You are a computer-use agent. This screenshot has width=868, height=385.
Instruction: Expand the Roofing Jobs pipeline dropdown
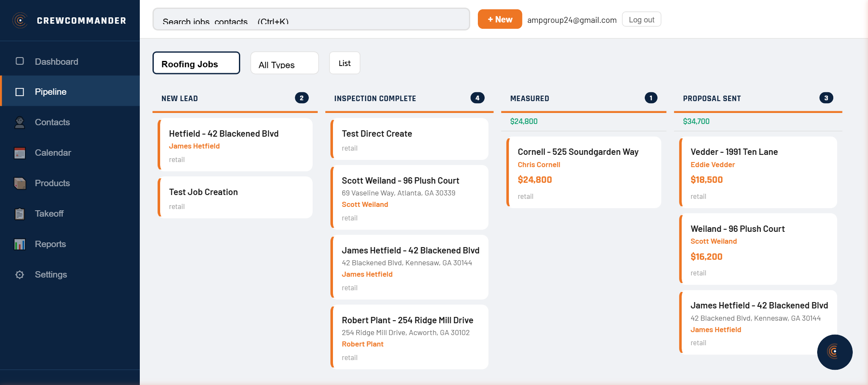pos(196,63)
